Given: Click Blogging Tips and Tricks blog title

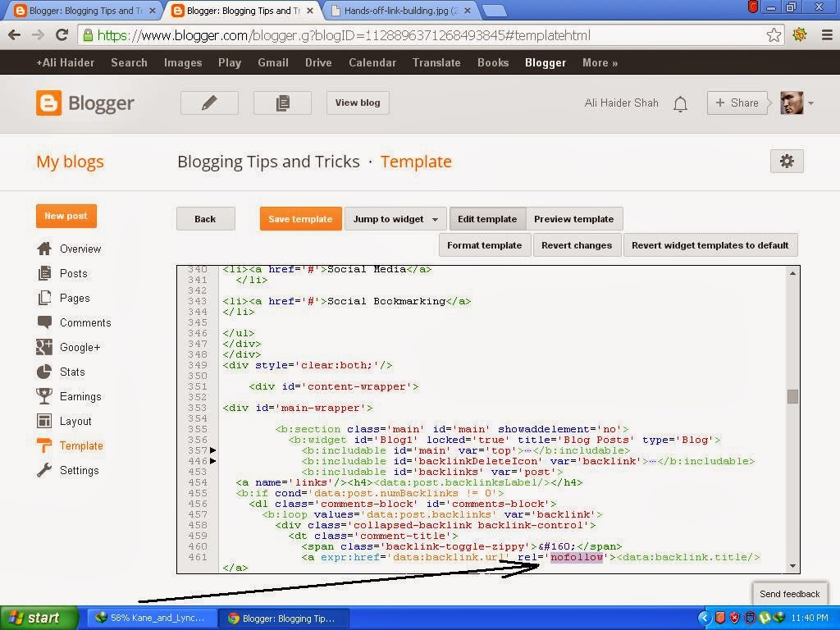Looking at the screenshot, I should click(x=268, y=162).
